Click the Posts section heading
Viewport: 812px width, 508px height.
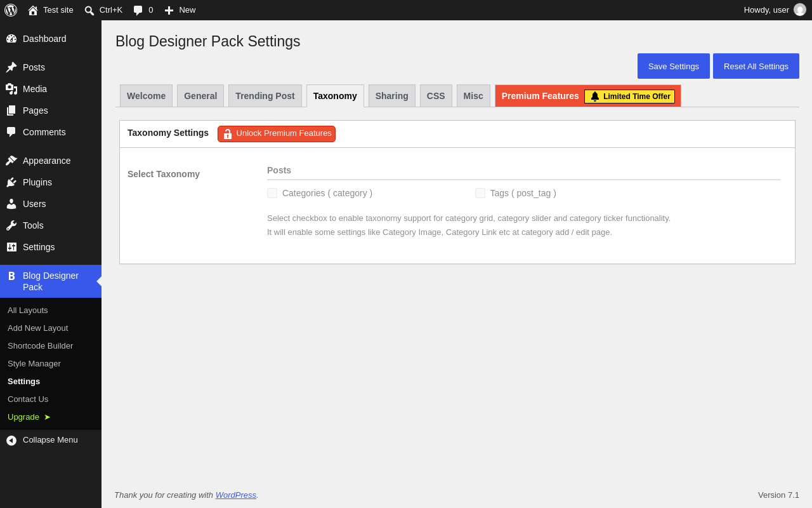(x=279, y=170)
